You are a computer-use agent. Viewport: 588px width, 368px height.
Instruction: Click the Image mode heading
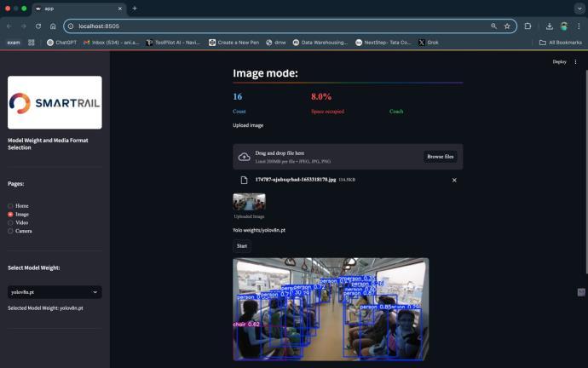point(265,73)
